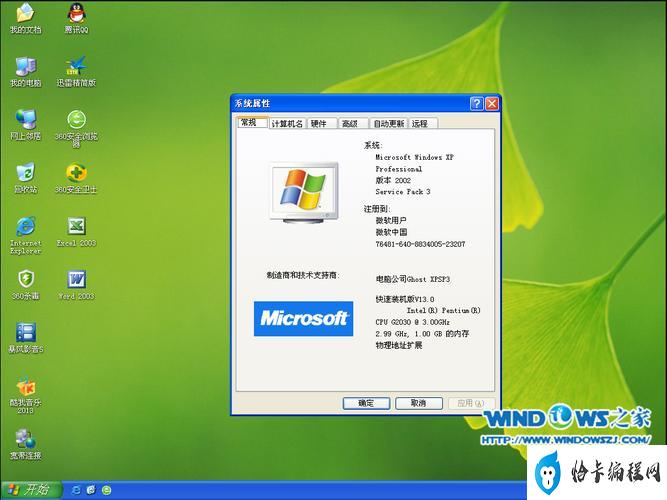The width and height of the screenshot is (667, 500).
Task: Open 暴风影音5 media player icon
Action: click(x=26, y=338)
